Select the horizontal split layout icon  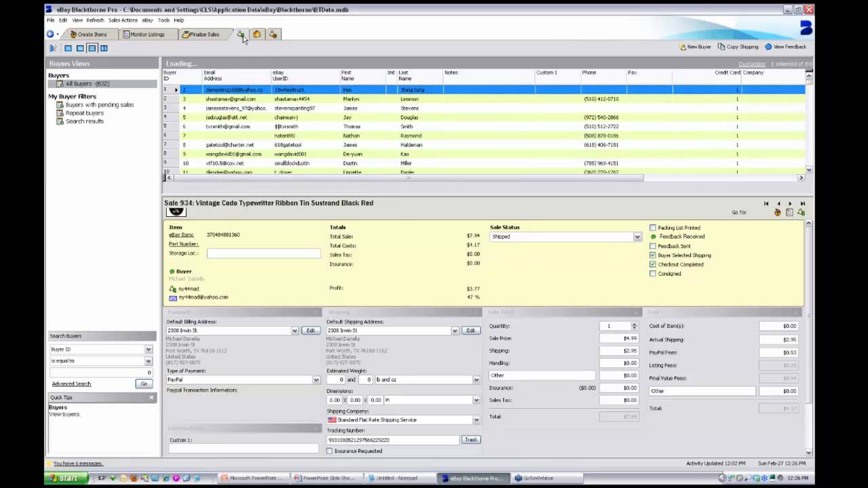click(92, 48)
